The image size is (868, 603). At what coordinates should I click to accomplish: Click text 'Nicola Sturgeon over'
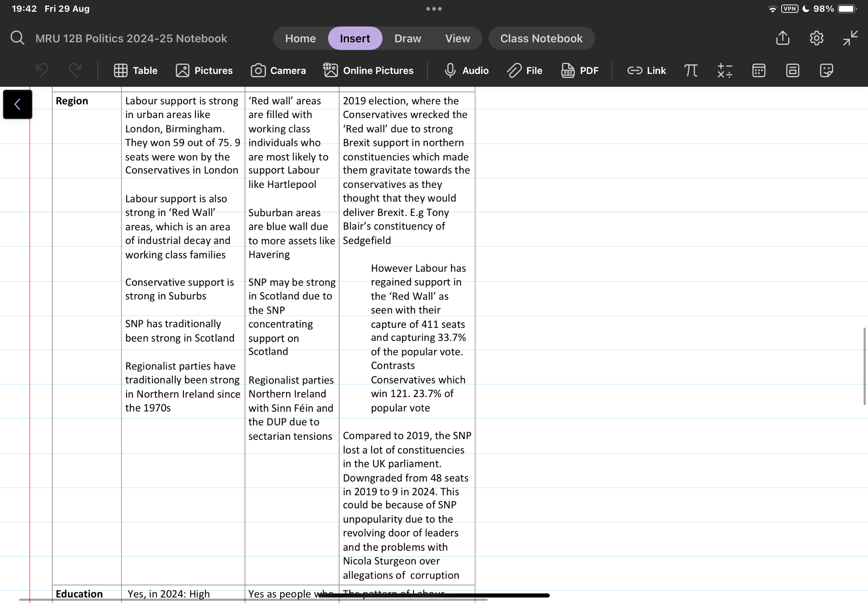391,561
